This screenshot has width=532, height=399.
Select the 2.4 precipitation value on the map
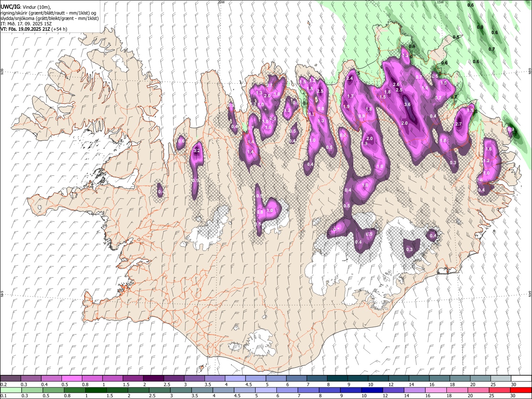(x=350, y=79)
